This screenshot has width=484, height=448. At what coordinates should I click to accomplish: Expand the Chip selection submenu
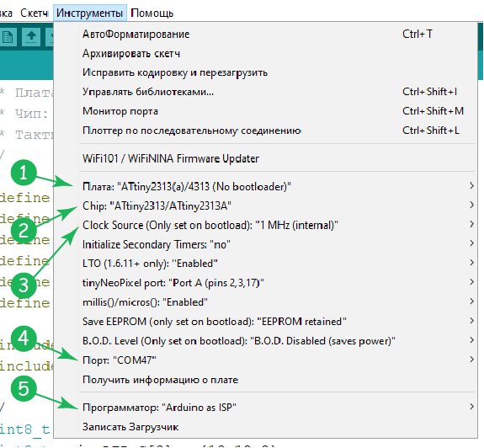[265, 205]
